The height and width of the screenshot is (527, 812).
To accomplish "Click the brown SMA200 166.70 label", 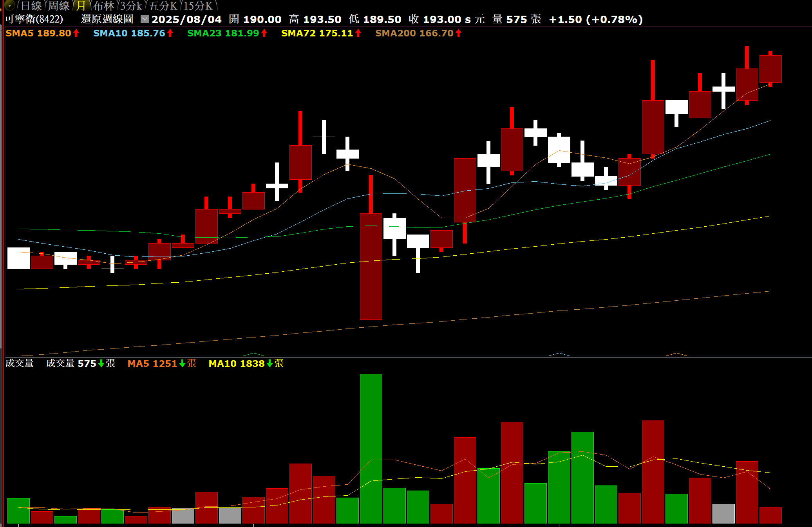I will [414, 33].
